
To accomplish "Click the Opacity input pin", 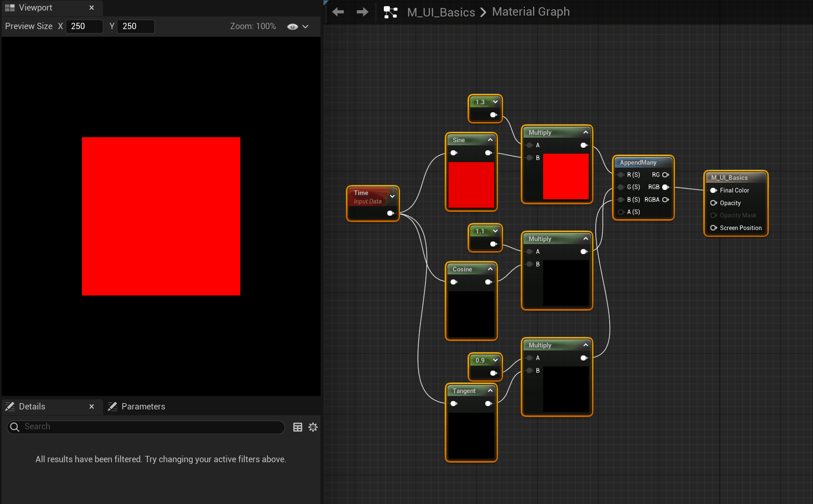I will [714, 203].
